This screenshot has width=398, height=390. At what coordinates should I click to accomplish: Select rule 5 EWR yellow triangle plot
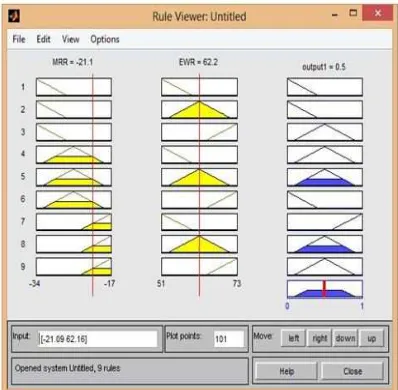pyautogui.click(x=199, y=177)
